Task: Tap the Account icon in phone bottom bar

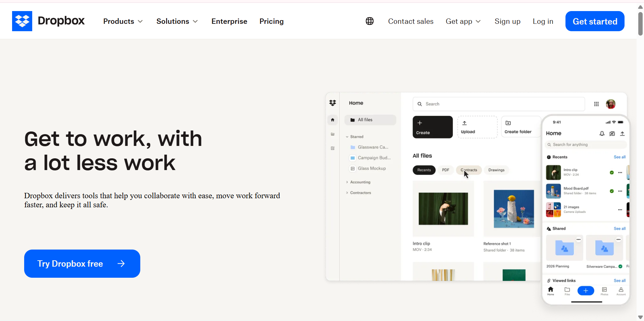Action: (621, 291)
